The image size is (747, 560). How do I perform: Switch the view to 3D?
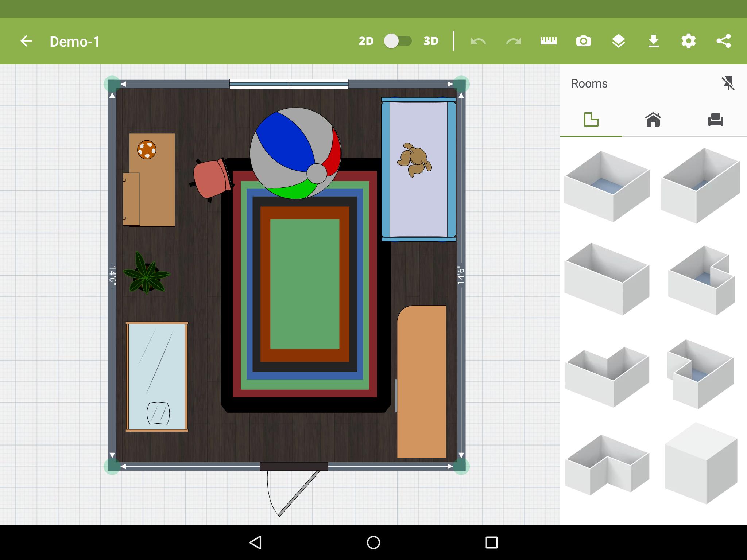click(431, 41)
